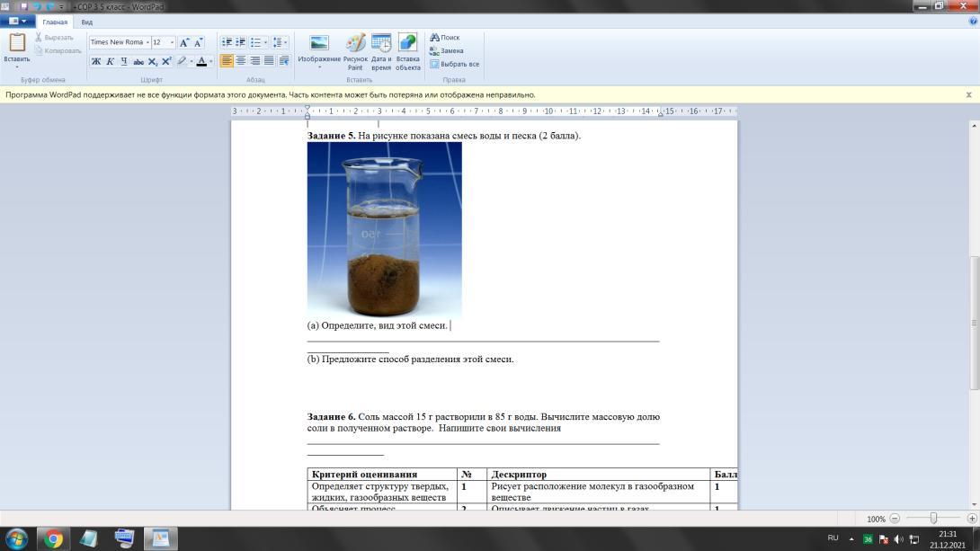Open WordPad help question mark icon
Viewport: 980px width, 551px height.
pos(973,22)
